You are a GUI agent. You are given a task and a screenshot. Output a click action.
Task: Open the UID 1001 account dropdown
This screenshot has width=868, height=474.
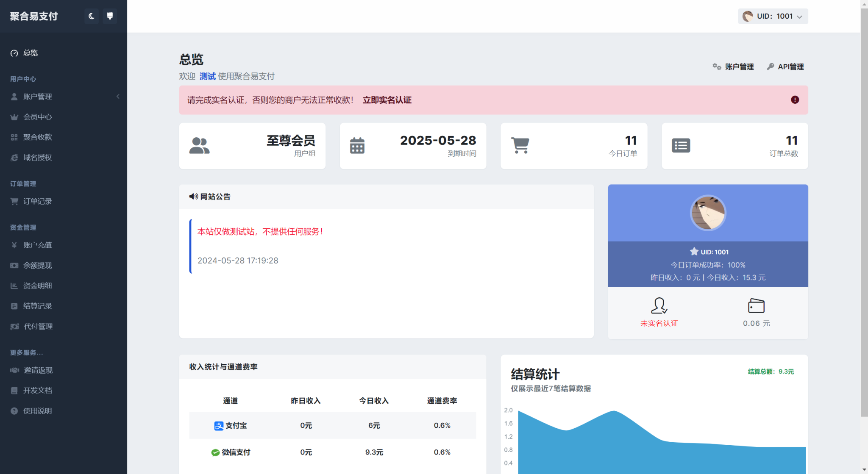772,16
